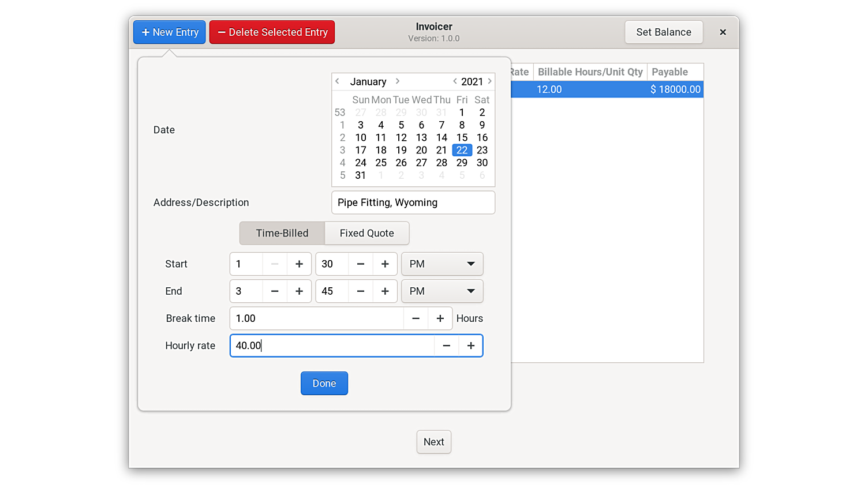Switch to the Fixed Quote tab
Image resolution: width=868 pixels, height=488 pixels.
coord(366,233)
